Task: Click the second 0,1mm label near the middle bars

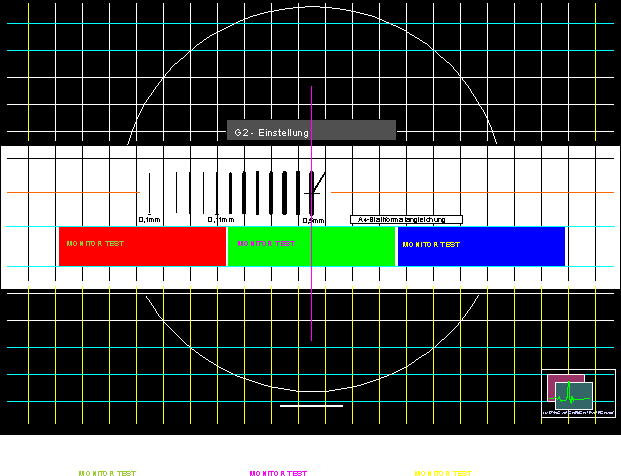Action: click(x=220, y=219)
